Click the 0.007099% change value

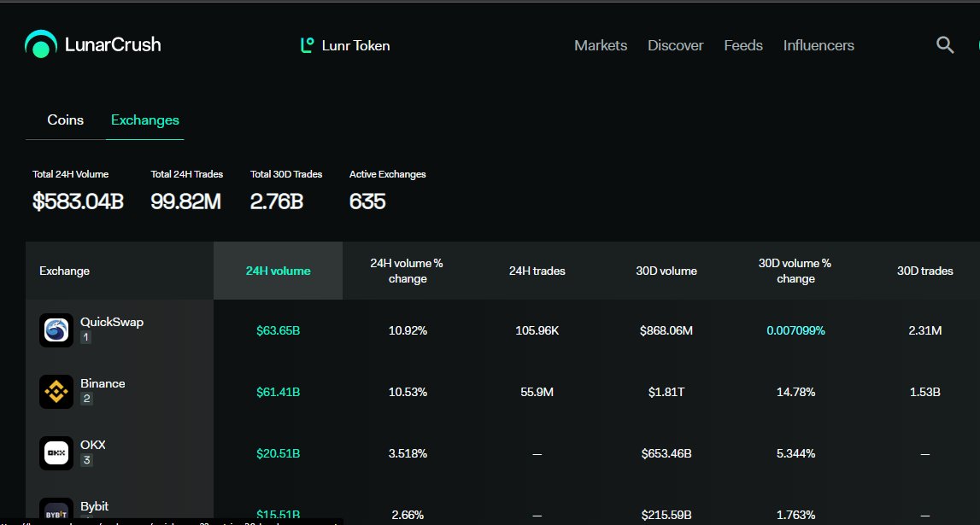(795, 331)
